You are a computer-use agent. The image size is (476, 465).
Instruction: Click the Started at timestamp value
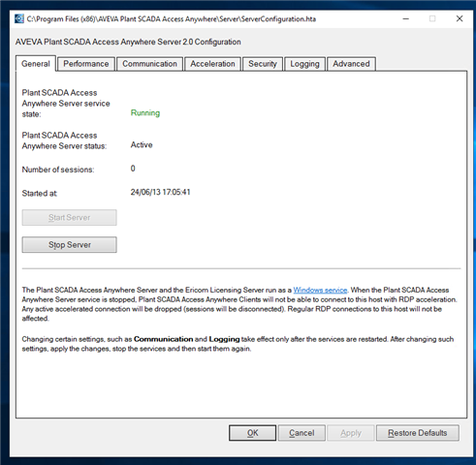pyautogui.click(x=160, y=192)
